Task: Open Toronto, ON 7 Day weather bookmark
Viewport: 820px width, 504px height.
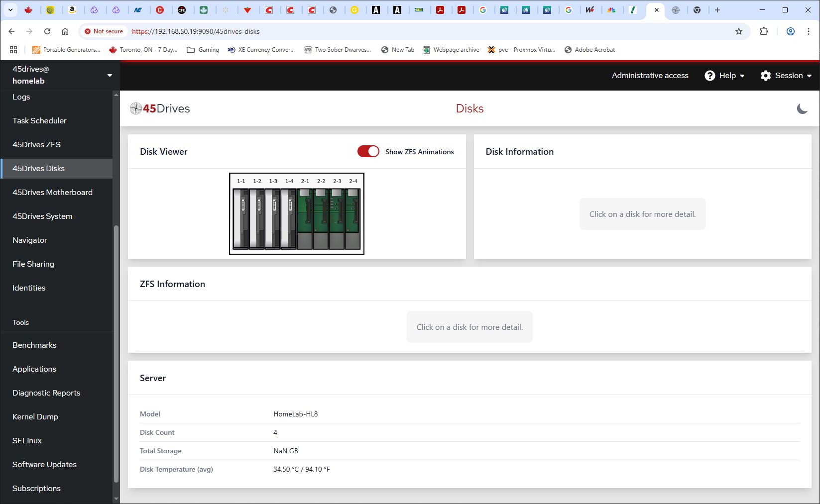Action: pyautogui.click(x=143, y=50)
